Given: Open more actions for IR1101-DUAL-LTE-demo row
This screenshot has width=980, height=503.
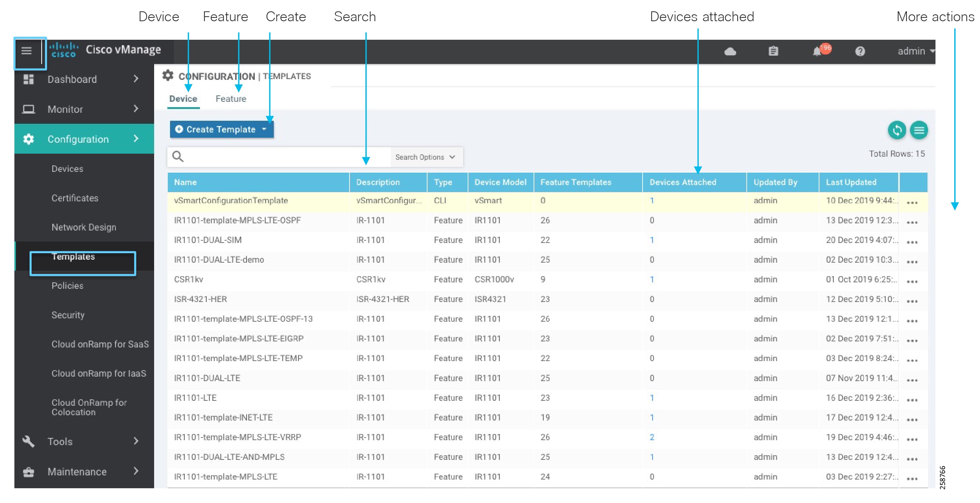Looking at the screenshot, I should tap(912, 262).
